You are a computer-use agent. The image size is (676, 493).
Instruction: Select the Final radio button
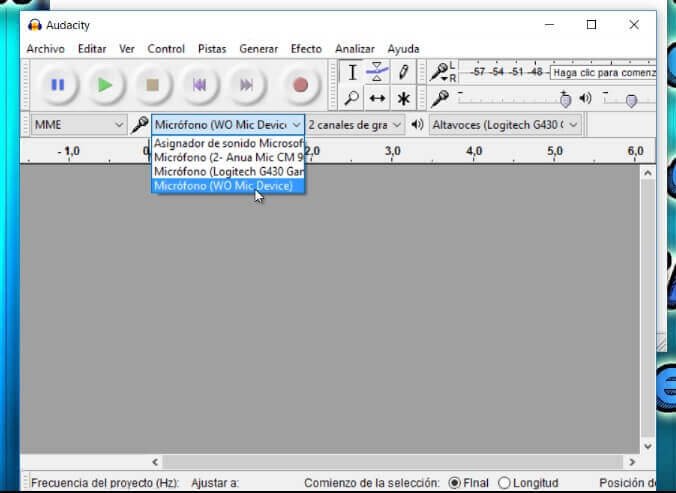[x=454, y=483]
